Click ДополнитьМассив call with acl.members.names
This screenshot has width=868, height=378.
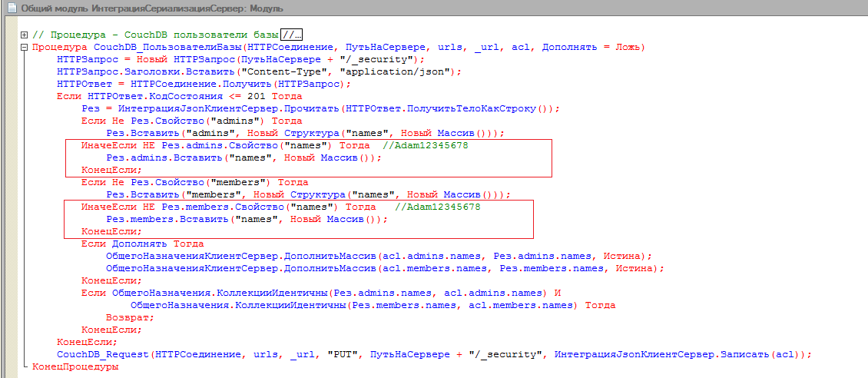pos(385,268)
